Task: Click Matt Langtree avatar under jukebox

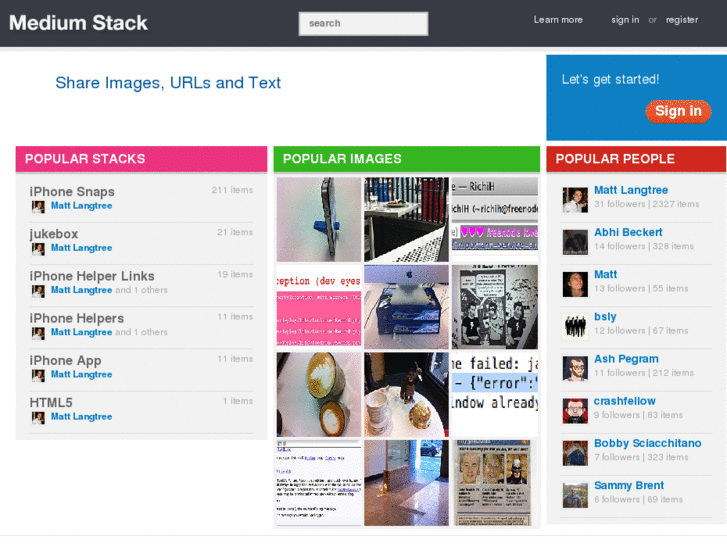Action: [38, 249]
